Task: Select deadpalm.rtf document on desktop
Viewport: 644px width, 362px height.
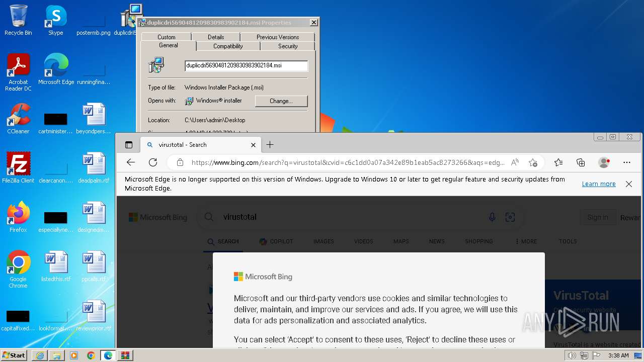Action: click(x=94, y=168)
